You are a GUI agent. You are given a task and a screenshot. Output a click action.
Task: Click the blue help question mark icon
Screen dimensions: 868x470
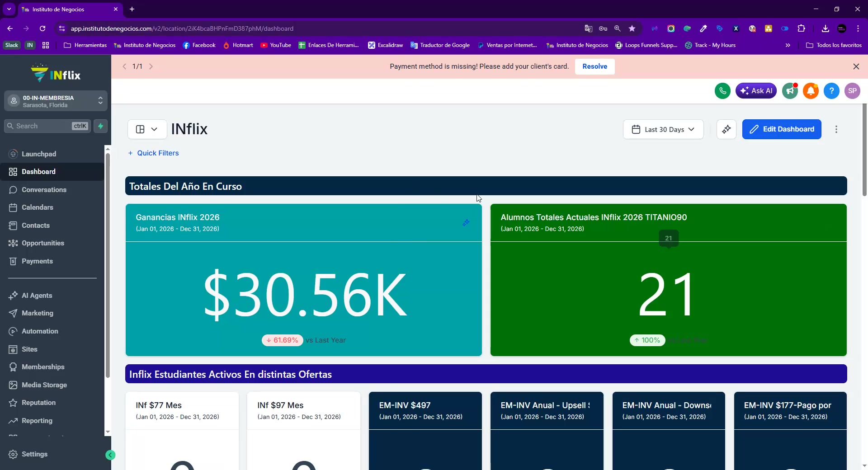click(x=831, y=91)
